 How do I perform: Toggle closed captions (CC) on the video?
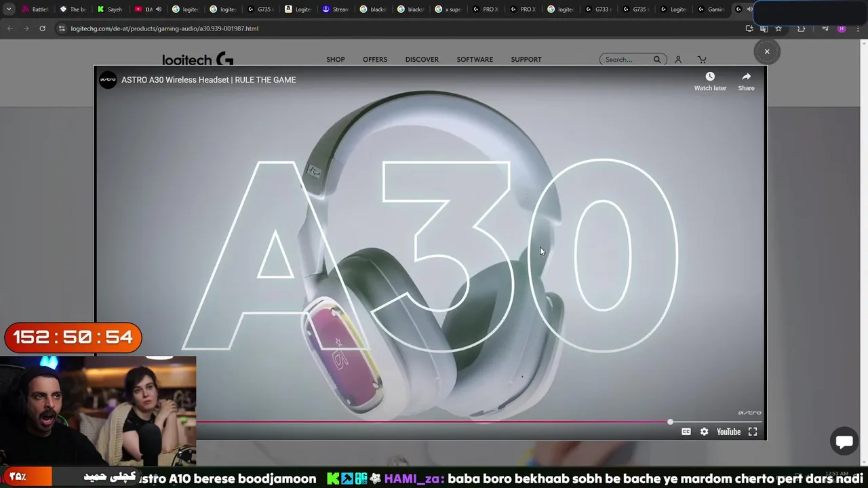coord(686,432)
